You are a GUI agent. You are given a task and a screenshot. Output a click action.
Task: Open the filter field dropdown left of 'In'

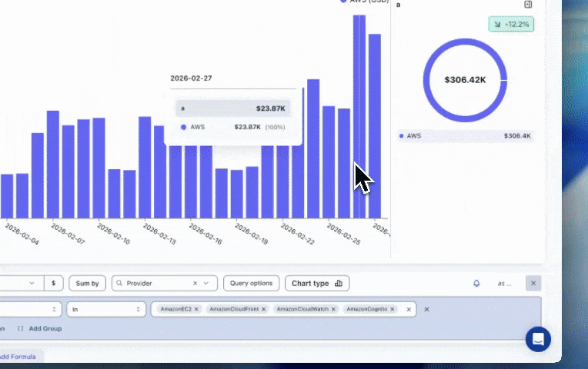(30, 310)
